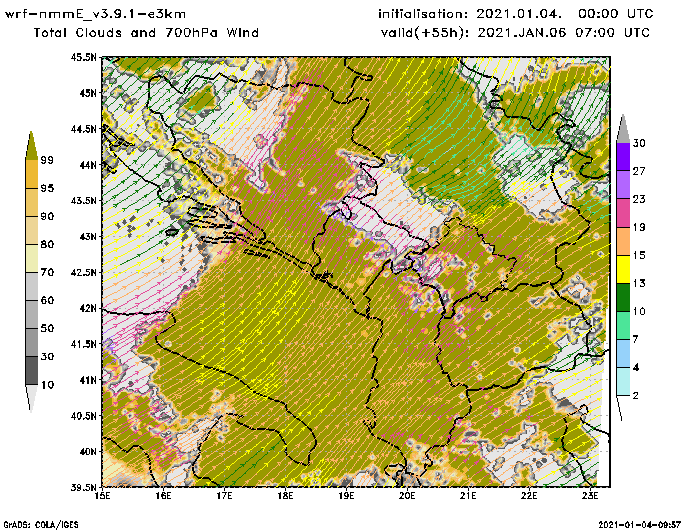
Task: Select the timestamp '2021-01-04-09:57'
Action: coord(640,524)
